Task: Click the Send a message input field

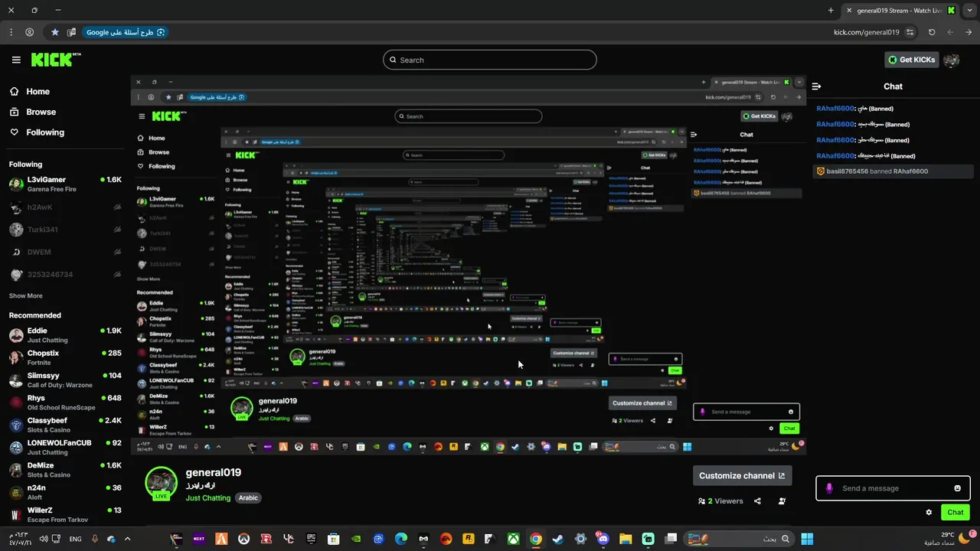Action: [893, 488]
